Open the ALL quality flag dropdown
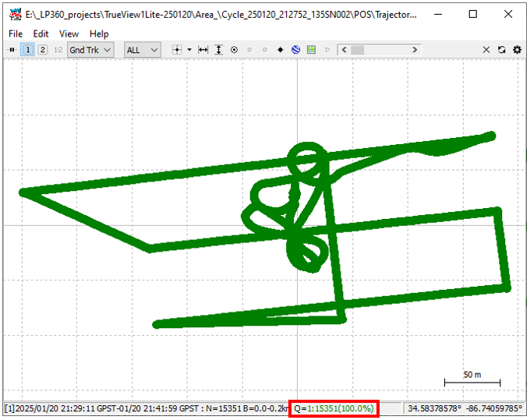Viewport: 530px width, 420px height. point(143,50)
